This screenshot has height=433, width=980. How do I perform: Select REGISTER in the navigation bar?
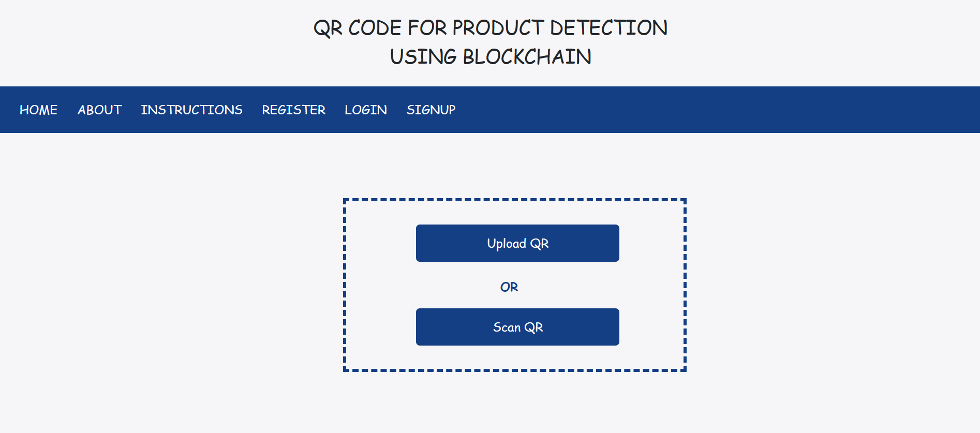pyautogui.click(x=293, y=110)
